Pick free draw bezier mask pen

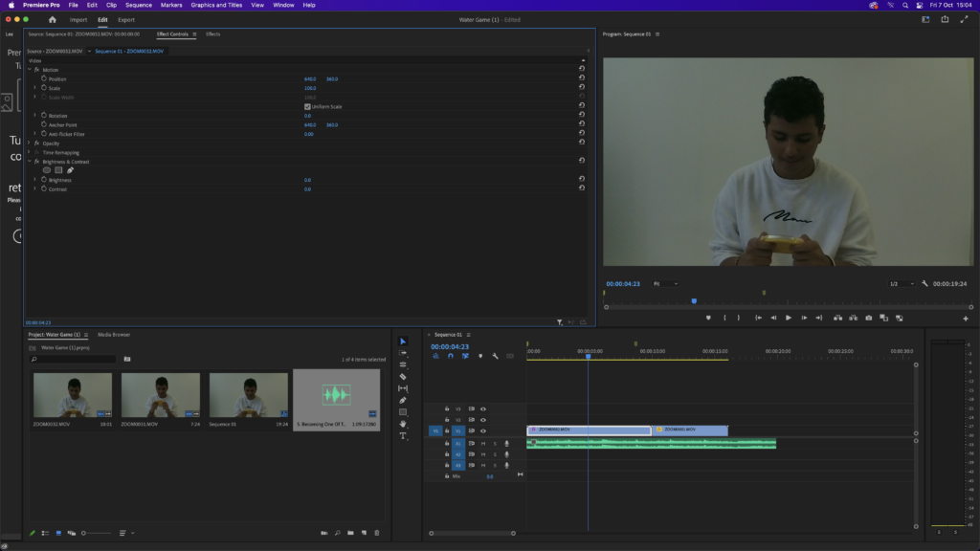pyautogui.click(x=70, y=170)
